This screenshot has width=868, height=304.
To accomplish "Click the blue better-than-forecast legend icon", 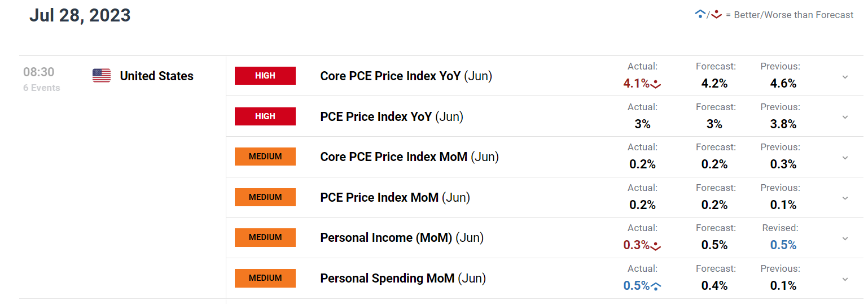I will (700, 15).
